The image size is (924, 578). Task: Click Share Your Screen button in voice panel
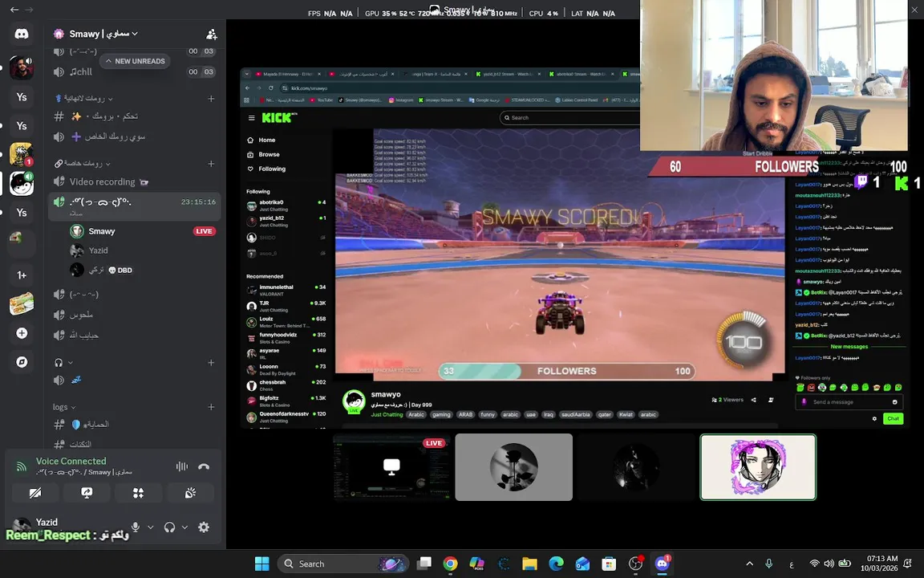[87, 493]
